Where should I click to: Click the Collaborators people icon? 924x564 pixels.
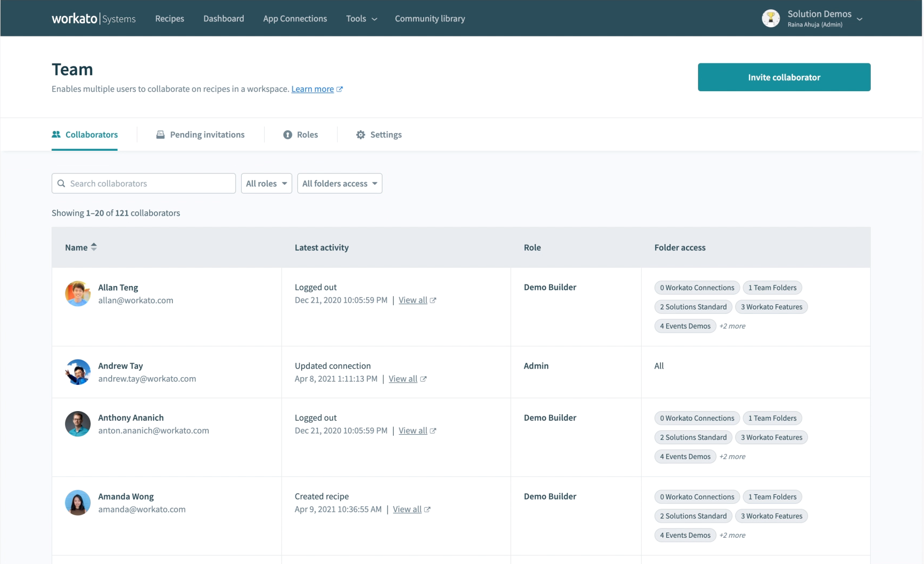tap(56, 134)
